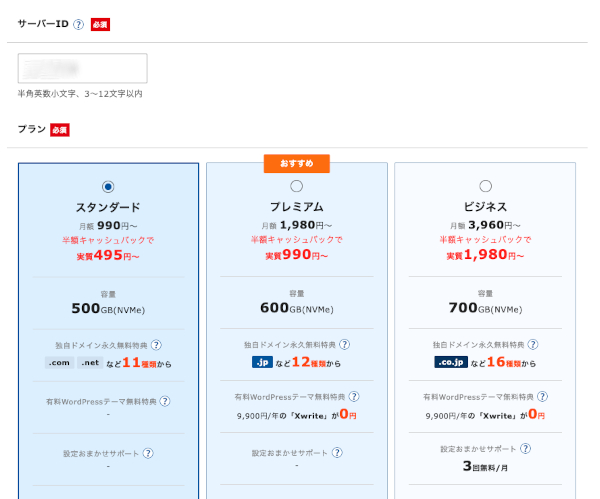The width and height of the screenshot is (600, 499).
Task: Click WordPress theme help icon under ビジネス
Action: [x=543, y=396]
